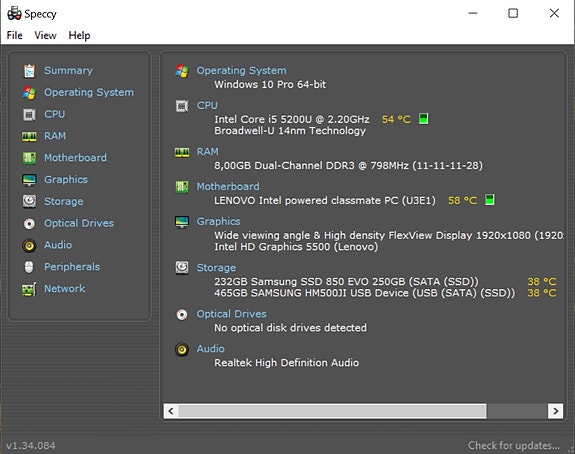Click the Motherboard icon in left sidebar
This screenshot has height=454, width=575.
29,158
